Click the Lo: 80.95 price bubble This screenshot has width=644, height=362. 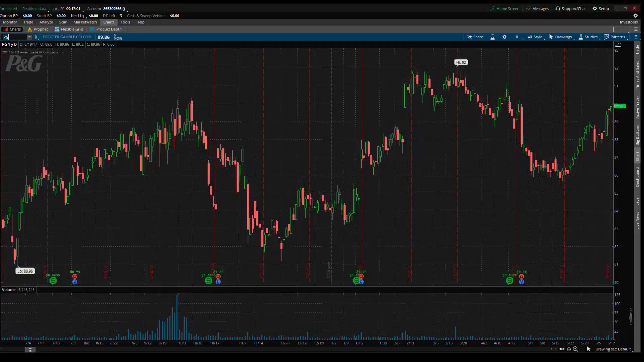[x=25, y=271]
